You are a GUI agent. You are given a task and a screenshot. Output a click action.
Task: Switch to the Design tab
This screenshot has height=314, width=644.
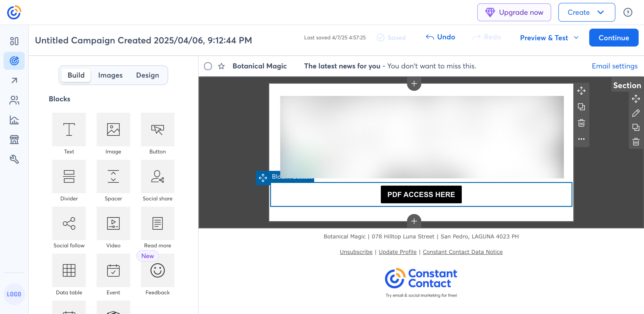[147, 75]
